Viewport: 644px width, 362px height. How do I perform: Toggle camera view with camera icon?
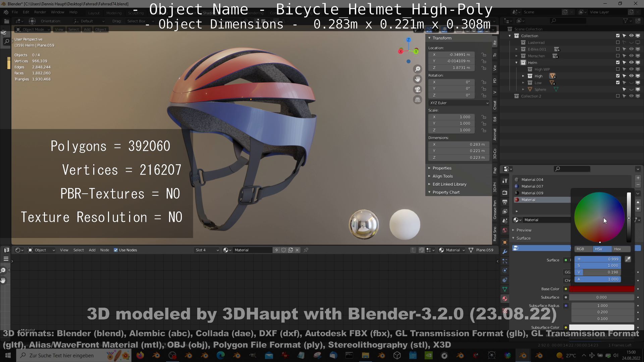point(418,89)
